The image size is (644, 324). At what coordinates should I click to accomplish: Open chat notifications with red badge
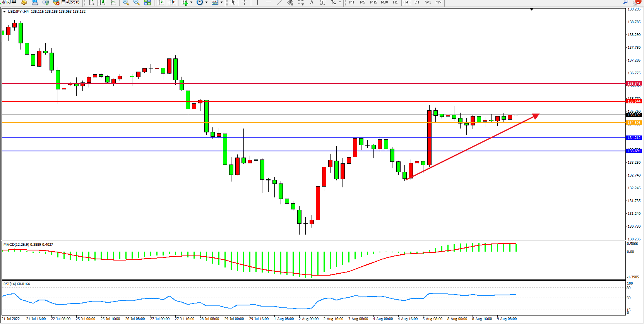[x=636, y=2]
